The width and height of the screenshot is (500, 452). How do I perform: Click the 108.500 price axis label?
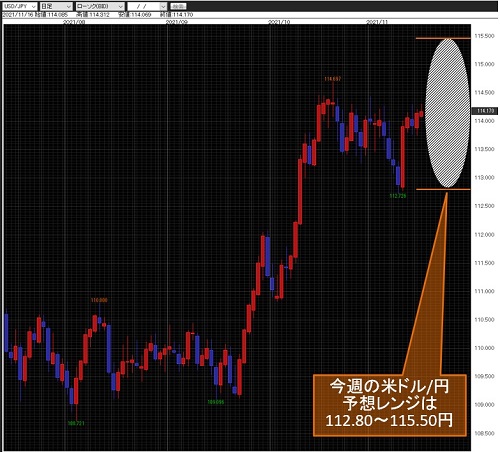click(484, 433)
